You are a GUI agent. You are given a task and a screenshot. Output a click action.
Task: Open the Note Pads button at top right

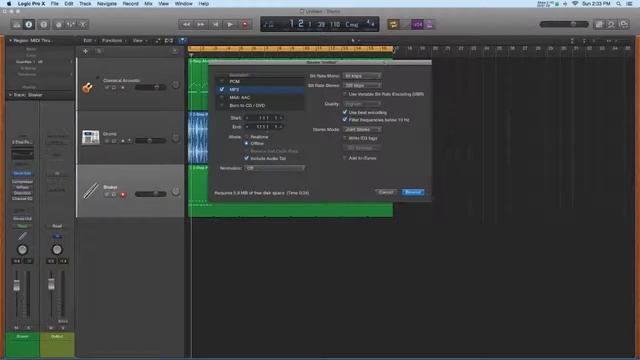click(x=611, y=24)
